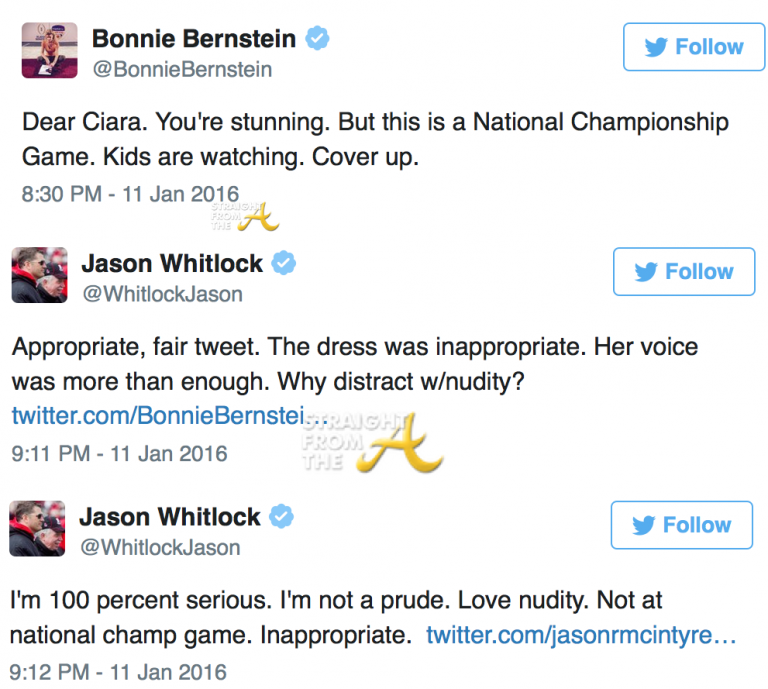Screen dimensions: 768x689
Task: Open Jason Whitlock's avatar on the 9:12 PM tweet
Action: coord(38,529)
